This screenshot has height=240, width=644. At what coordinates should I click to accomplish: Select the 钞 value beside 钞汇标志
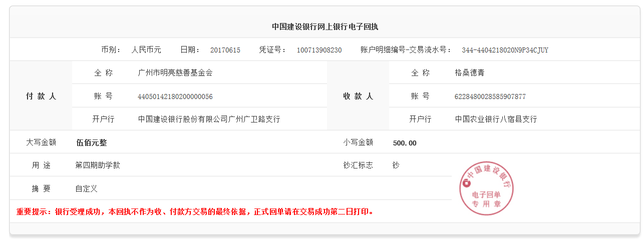coord(396,165)
